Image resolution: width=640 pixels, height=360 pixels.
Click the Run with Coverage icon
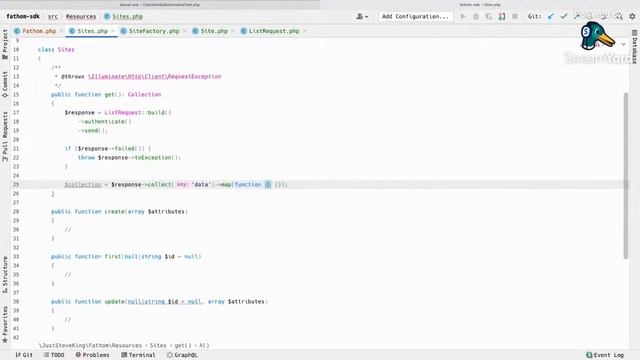coord(489,16)
